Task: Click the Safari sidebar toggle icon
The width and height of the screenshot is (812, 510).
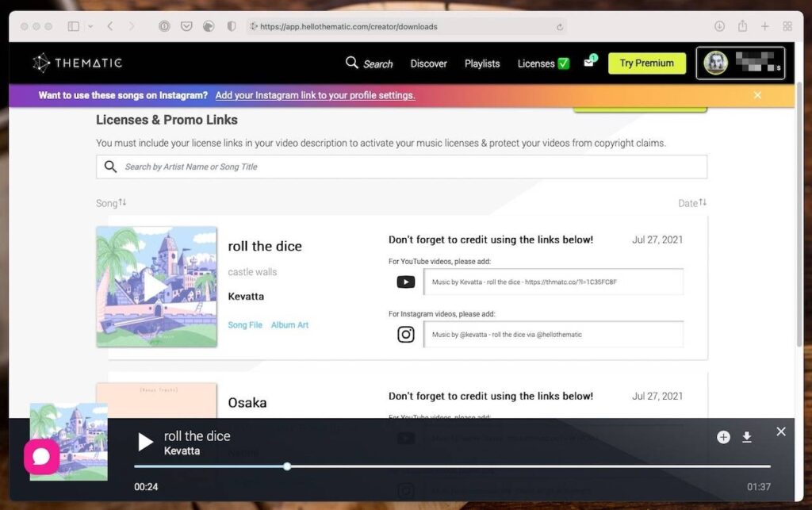Action: point(74,26)
